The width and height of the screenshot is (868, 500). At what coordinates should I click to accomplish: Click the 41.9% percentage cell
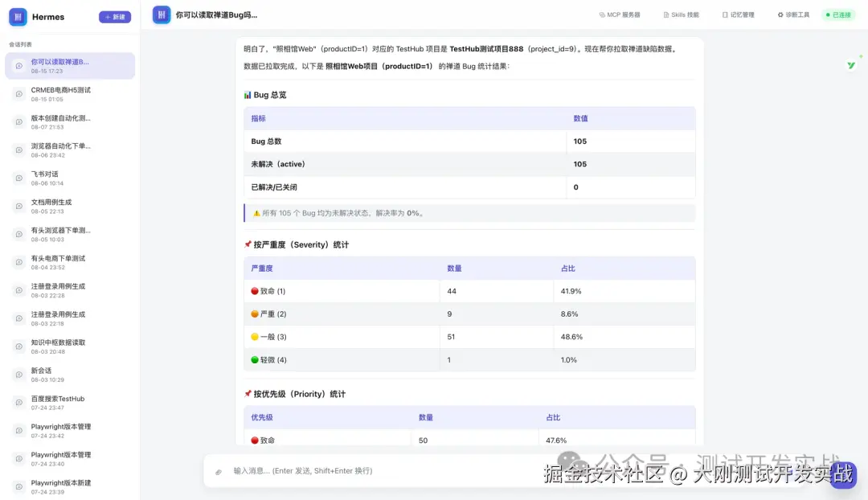[x=624, y=291]
